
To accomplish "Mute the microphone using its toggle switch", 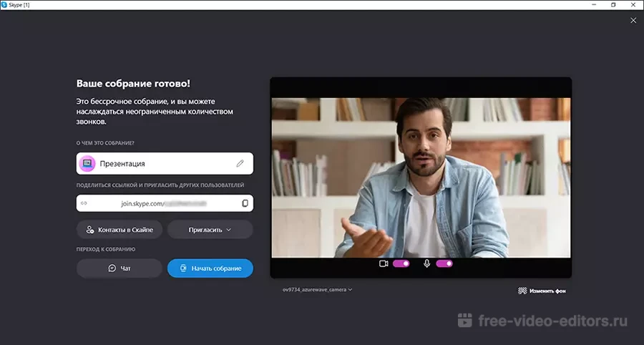I will tap(444, 263).
